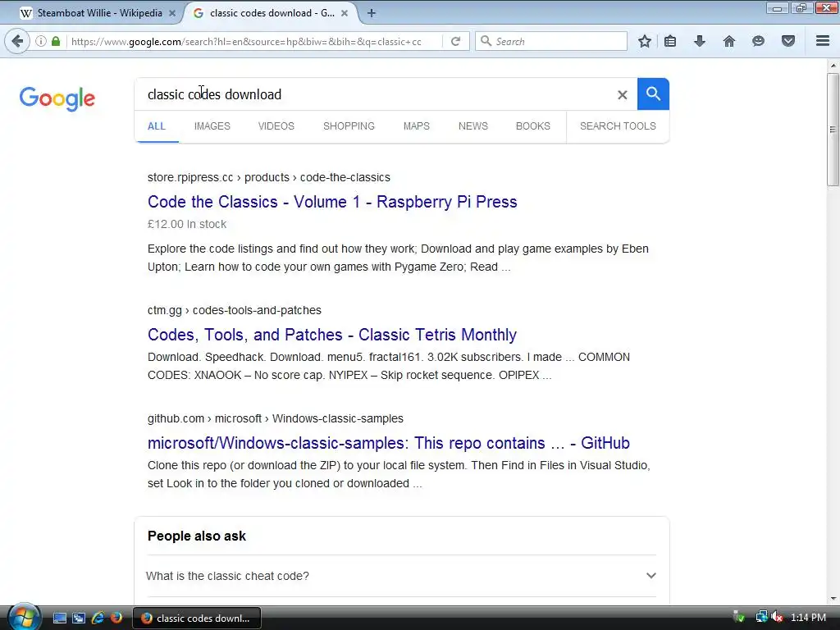
Task: Open Code the Classics - Volume 1 result
Action: pos(332,202)
